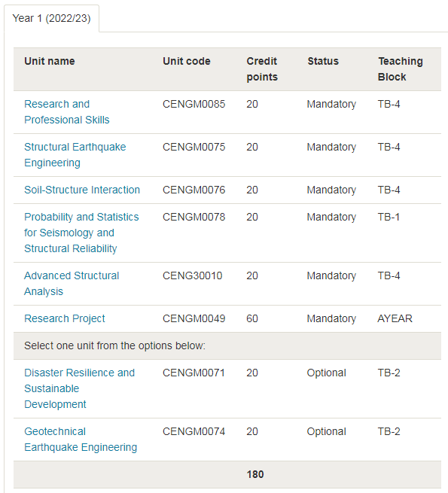The image size is (448, 493).
Task: Open Research and Professional Skills unit link
Action: [67, 112]
